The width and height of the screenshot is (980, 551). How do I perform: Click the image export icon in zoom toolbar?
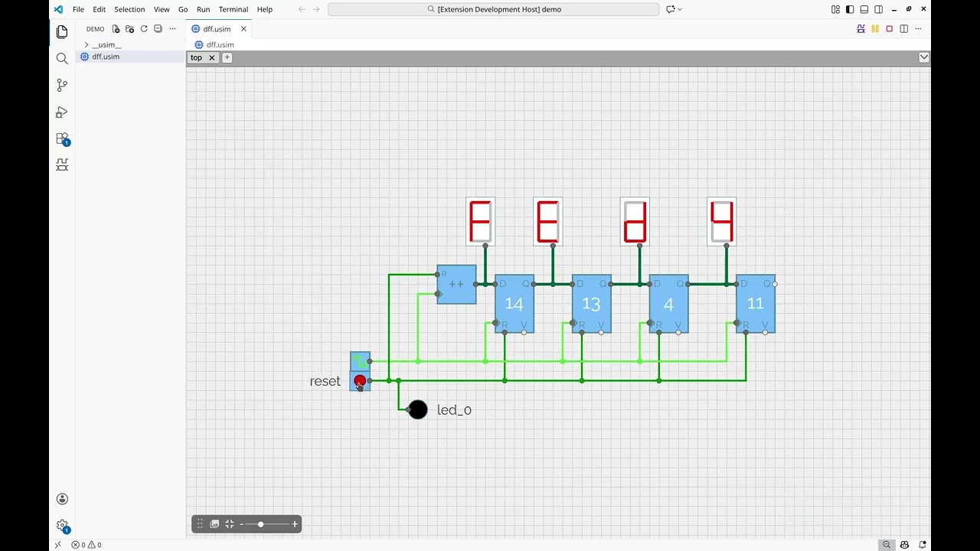(214, 524)
